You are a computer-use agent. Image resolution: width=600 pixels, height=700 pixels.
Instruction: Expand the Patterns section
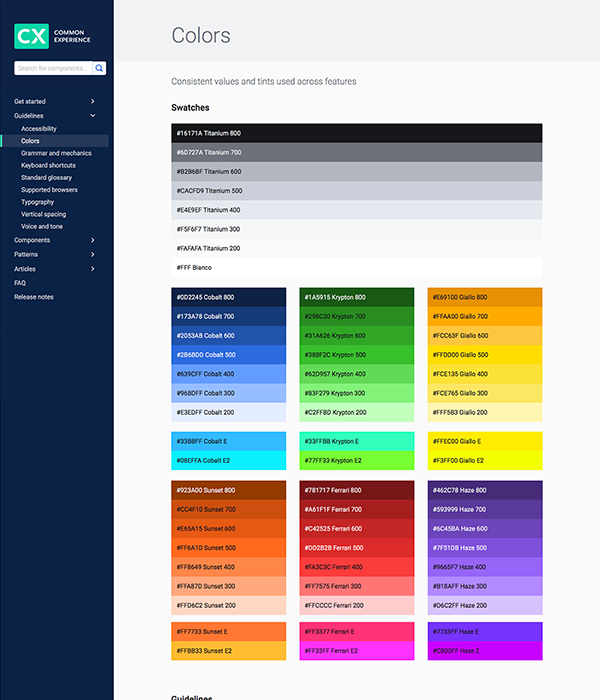93,254
